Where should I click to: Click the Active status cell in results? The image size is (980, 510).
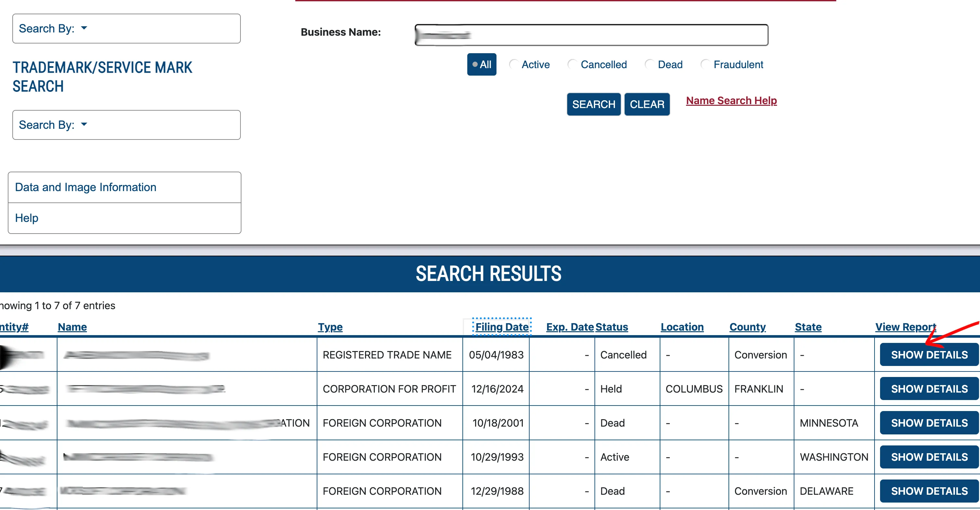click(x=627, y=457)
